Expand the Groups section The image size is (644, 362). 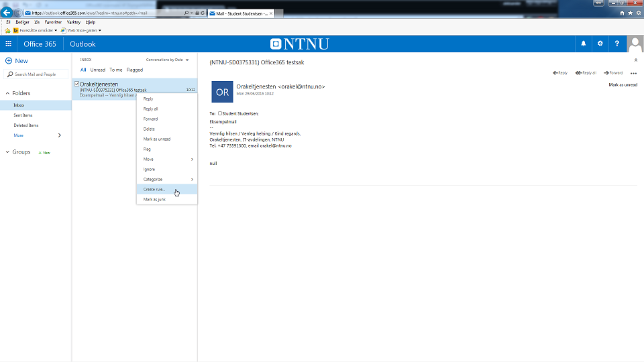point(7,152)
